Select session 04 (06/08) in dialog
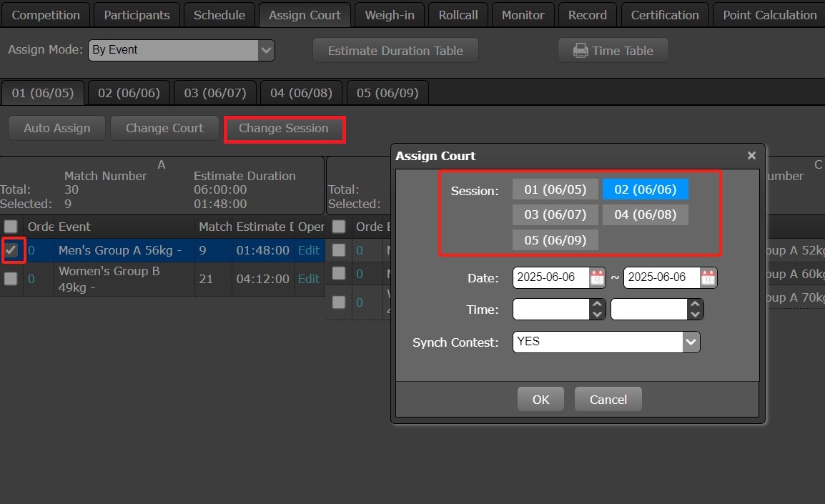 tap(645, 214)
